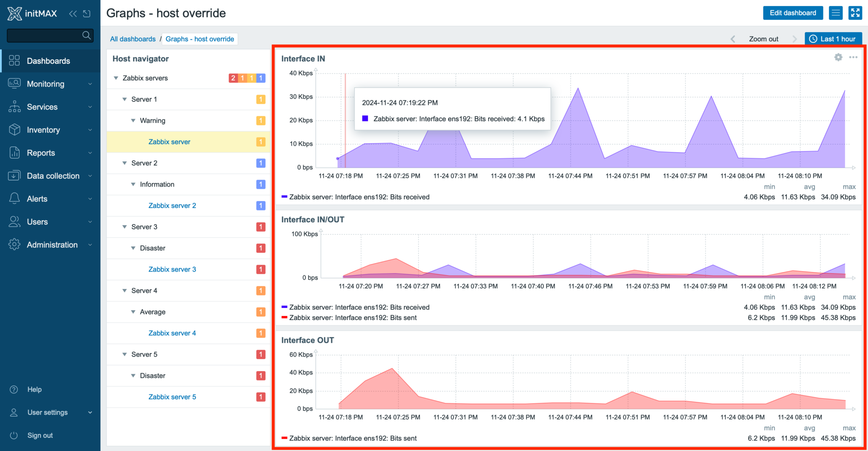The height and width of the screenshot is (451, 868).
Task: Click the Edit dashboard button
Action: click(x=793, y=13)
